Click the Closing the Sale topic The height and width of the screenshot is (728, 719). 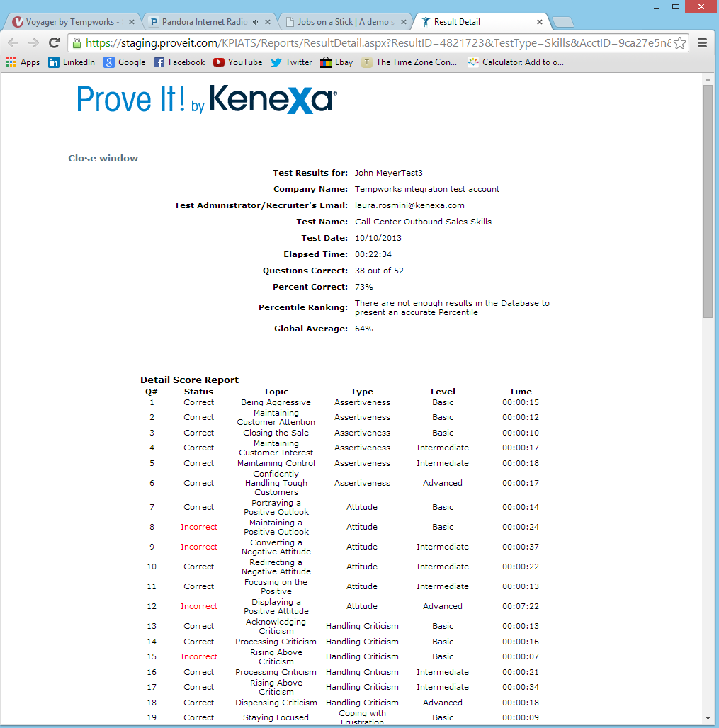[x=276, y=432]
